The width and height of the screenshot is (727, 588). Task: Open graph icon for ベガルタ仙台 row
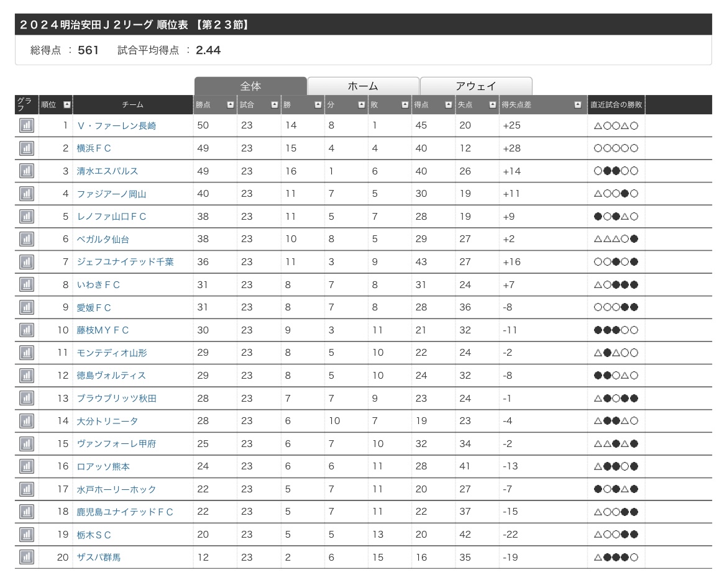(x=27, y=239)
